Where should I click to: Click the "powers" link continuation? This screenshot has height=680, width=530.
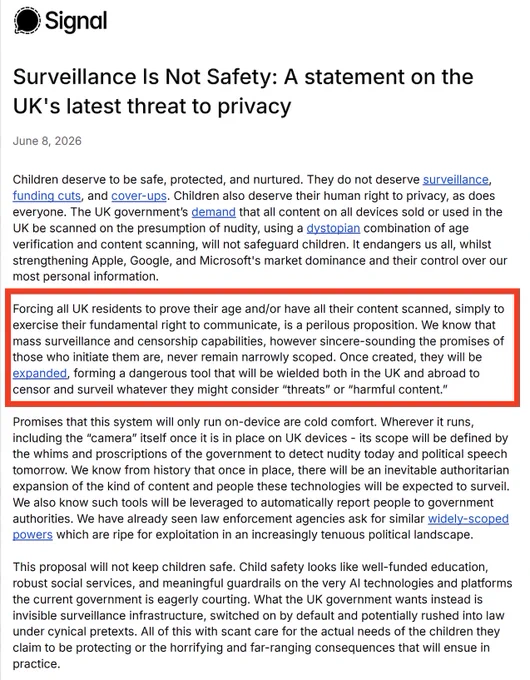click(x=33, y=535)
